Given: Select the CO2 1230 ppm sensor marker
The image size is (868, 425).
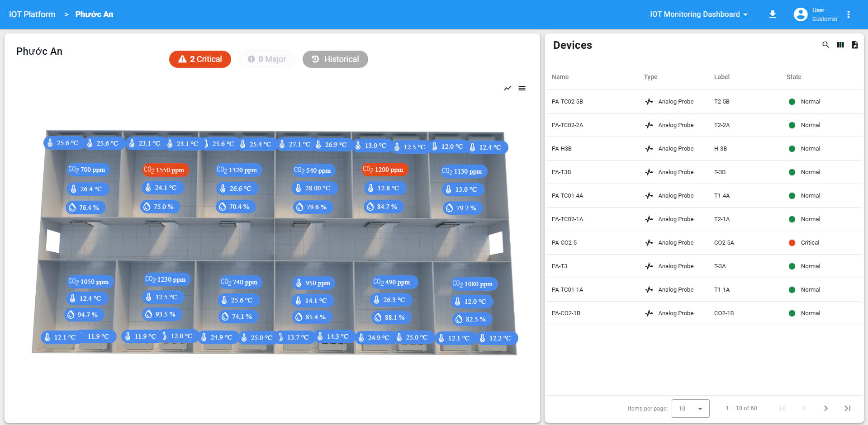Looking at the screenshot, I should point(167,279).
